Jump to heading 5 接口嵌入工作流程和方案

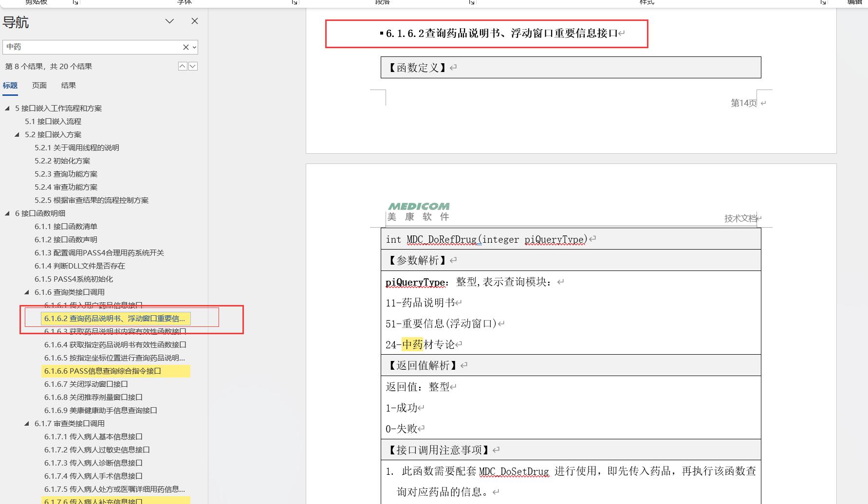click(x=58, y=108)
